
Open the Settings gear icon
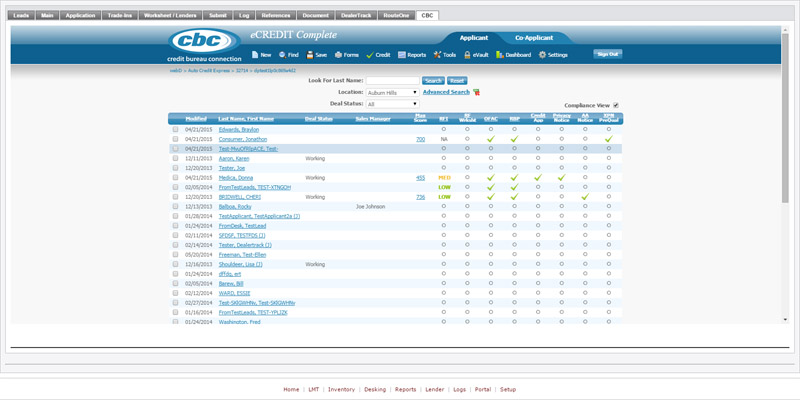542,55
